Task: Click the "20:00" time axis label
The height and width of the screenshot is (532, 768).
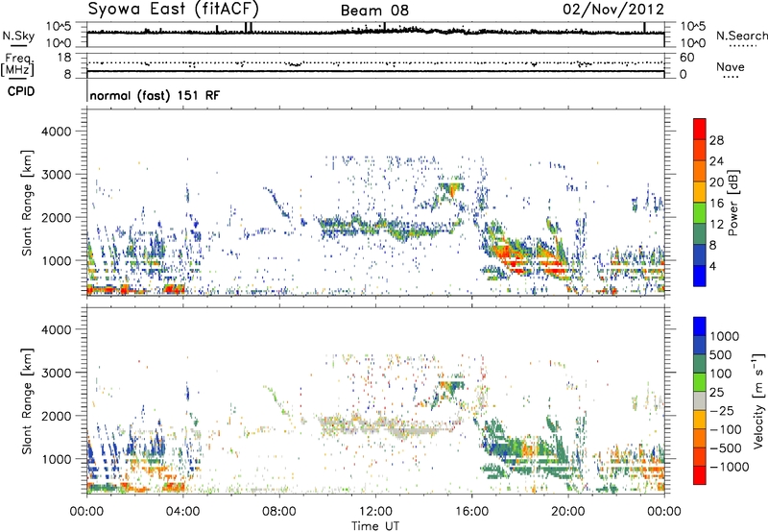Action: click(x=567, y=512)
